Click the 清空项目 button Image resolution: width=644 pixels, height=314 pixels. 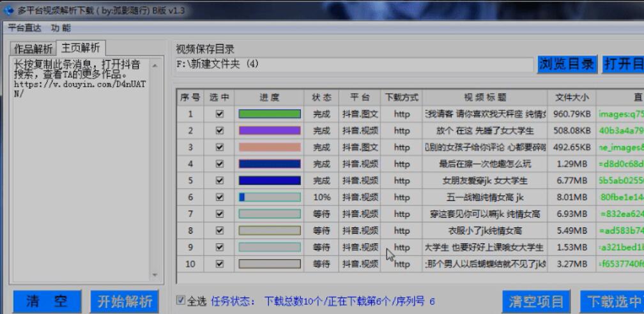click(536, 302)
